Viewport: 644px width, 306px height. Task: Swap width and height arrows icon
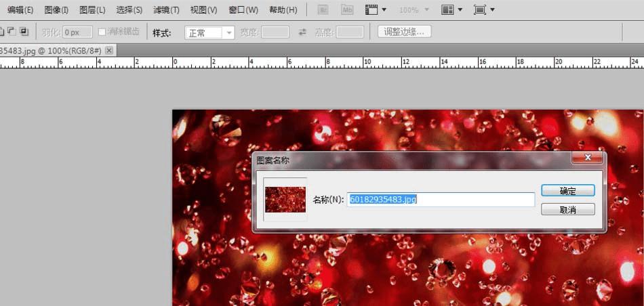click(x=302, y=32)
